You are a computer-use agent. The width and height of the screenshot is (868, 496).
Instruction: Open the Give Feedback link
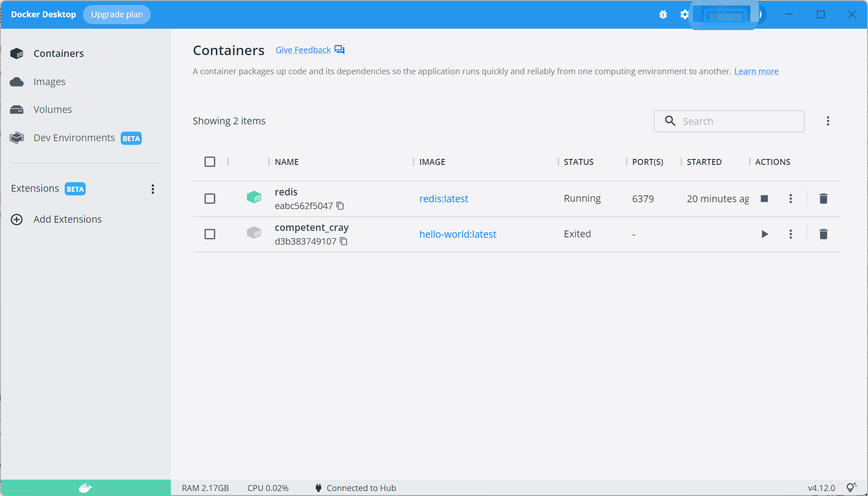[x=303, y=50]
